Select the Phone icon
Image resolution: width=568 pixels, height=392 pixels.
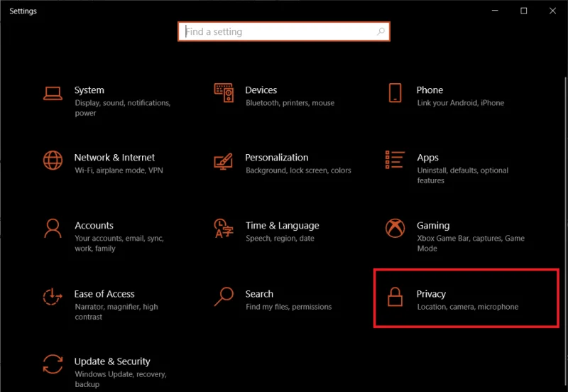coord(395,93)
